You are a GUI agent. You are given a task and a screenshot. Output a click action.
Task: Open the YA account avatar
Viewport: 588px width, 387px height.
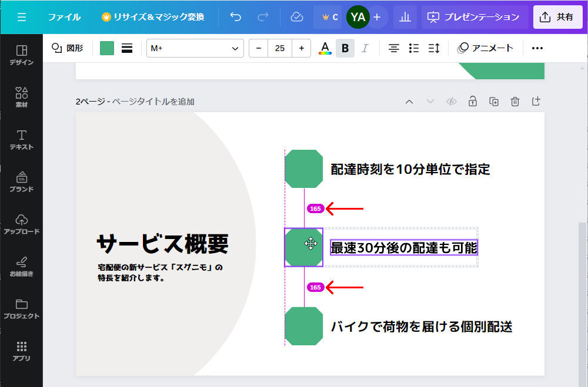click(358, 17)
